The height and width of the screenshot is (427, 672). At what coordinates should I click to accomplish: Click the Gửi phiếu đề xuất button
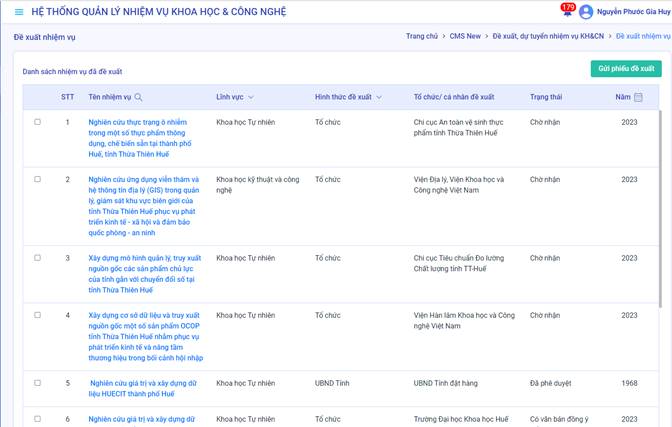tap(626, 69)
